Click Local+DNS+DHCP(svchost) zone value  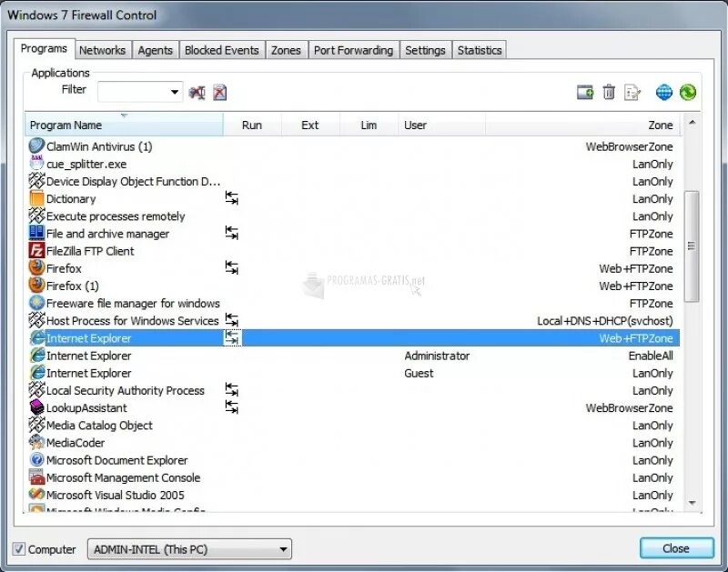pos(605,321)
